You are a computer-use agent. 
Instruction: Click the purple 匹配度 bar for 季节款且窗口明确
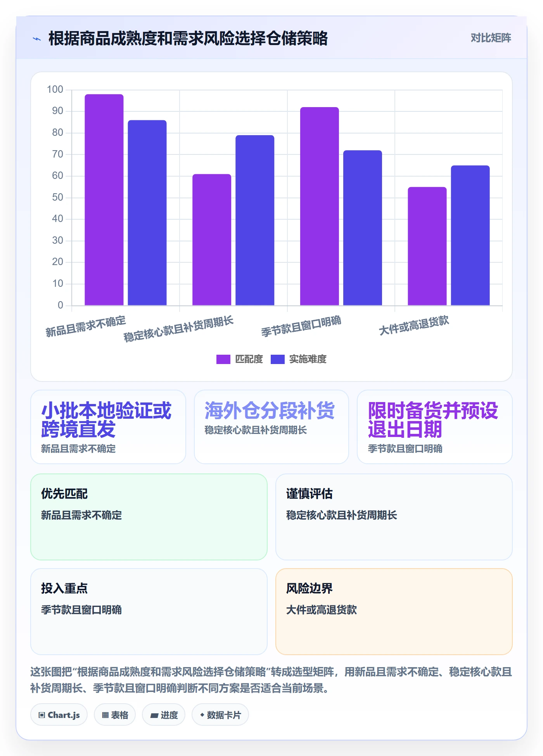[320, 206]
